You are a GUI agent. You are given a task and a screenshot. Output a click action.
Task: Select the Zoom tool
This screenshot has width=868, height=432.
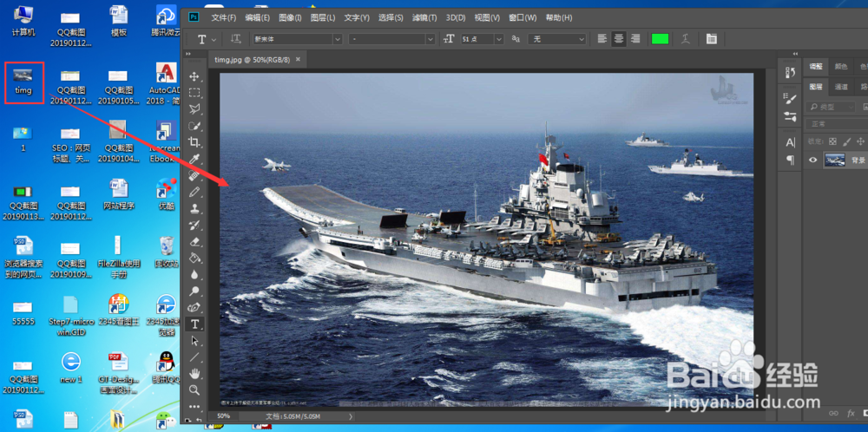click(194, 390)
